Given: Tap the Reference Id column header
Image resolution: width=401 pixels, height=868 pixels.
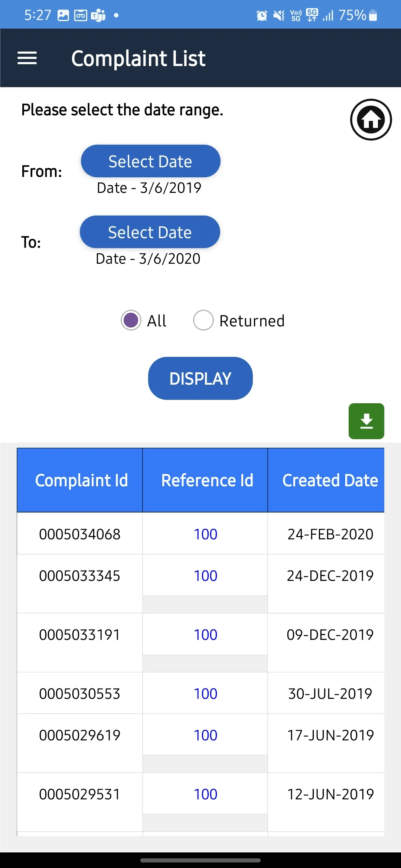Looking at the screenshot, I should tap(205, 480).
